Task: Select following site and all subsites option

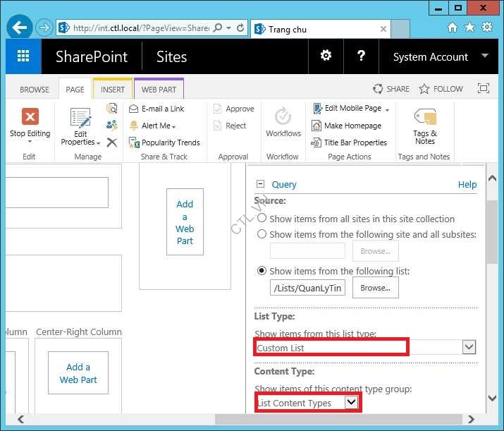Action: 262,234
